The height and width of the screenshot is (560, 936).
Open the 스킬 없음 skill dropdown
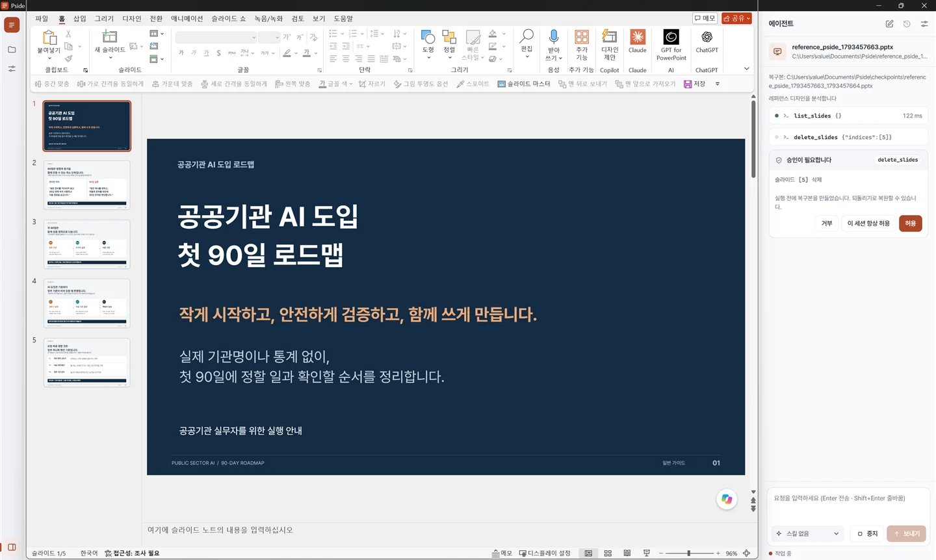pos(808,533)
